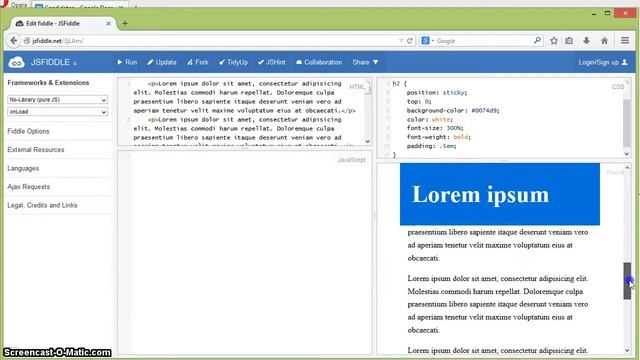Viewport: 640px width, 360px height.
Task: Click inside the JavaScript editor panel
Action: pos(245,253)
